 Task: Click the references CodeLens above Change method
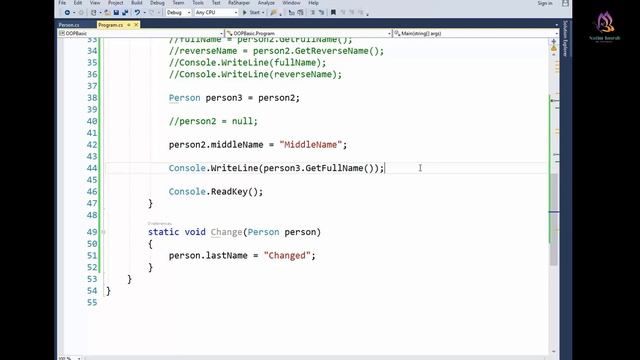[160, 223]
